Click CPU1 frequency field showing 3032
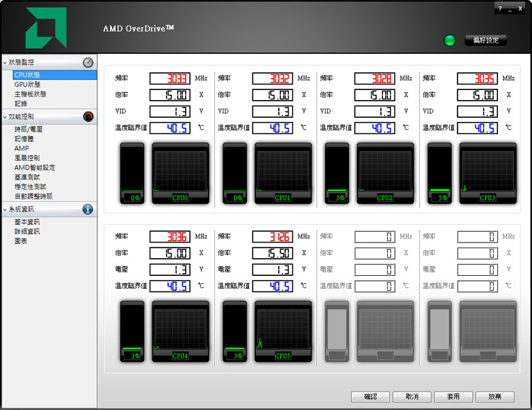Image resolution: width=532 pixels, height=410 pixels. 272,79
